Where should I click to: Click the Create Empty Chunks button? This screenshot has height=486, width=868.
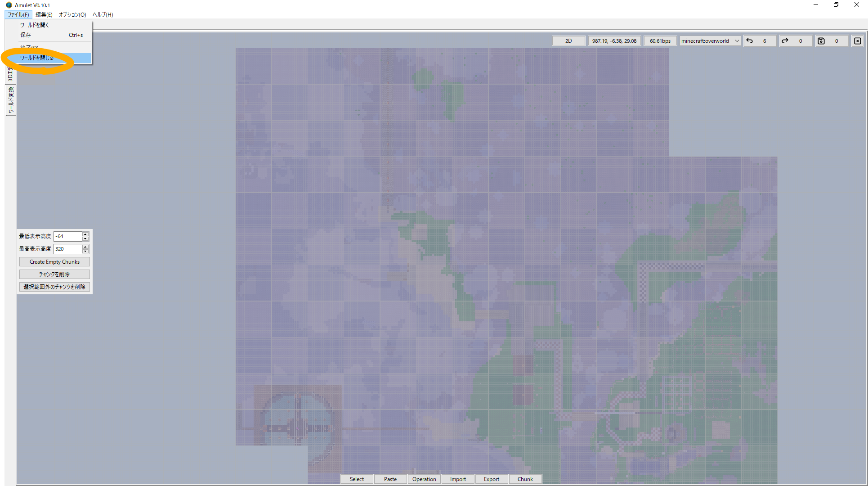[x=54, y=262]
